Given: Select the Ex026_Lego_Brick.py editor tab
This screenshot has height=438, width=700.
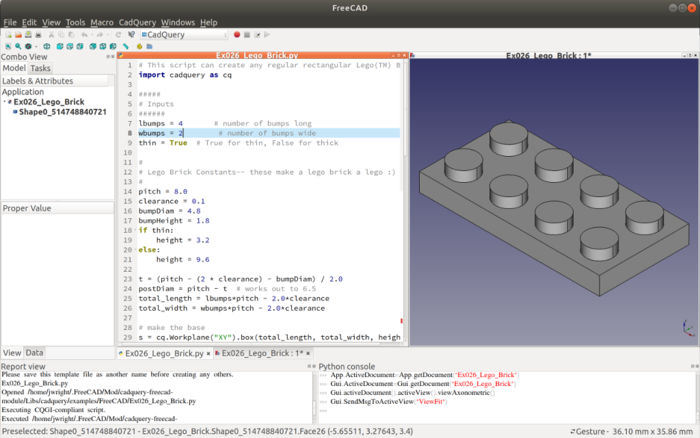Looking at the screenshot, I should point(165,353).
